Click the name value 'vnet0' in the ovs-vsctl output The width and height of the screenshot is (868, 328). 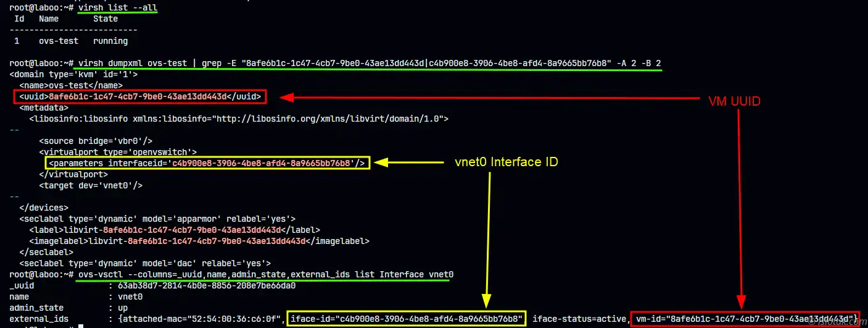pyautogui.click(x=130, y=296)
